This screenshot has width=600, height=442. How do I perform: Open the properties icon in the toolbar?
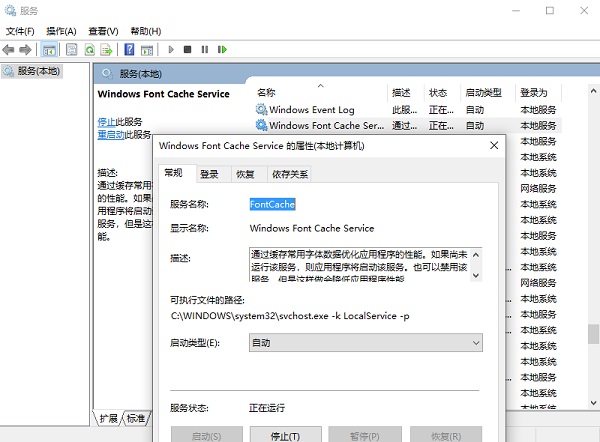[x=72, y=50]
